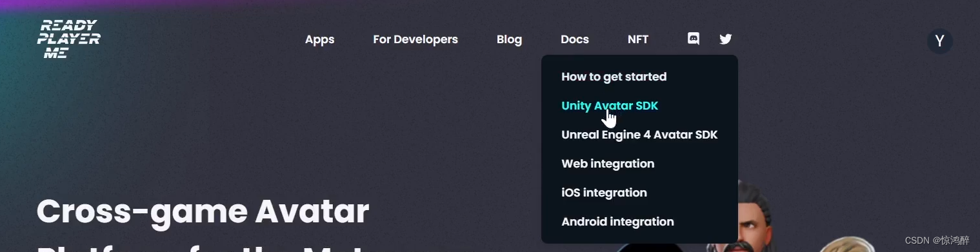Click the Cross-game Avatar heading
The width and height of the screenshot is (980, 252).
(x=203, y=211)
